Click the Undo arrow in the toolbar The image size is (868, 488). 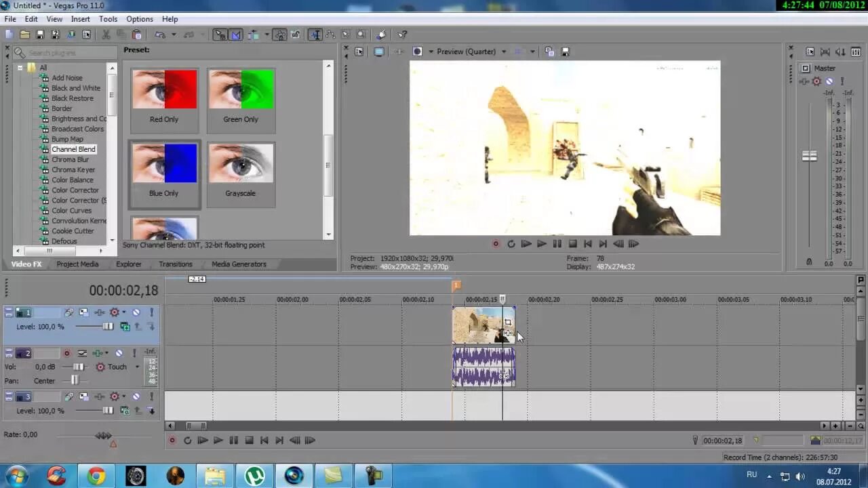[x=160, y=35]
